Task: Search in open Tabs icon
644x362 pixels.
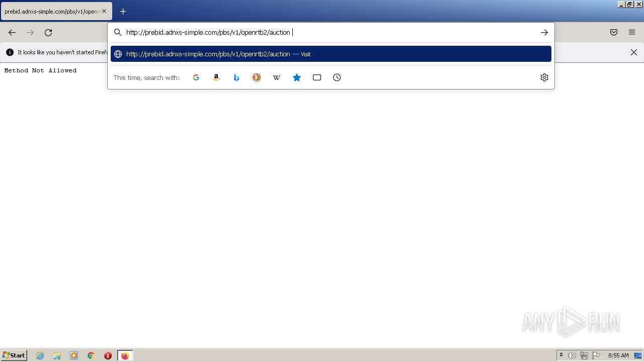Action: [317, 77]
